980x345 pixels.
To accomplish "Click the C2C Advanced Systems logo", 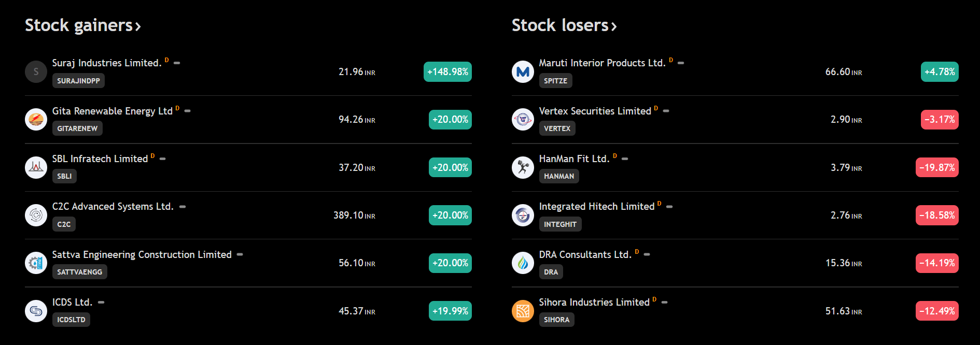I will point(36,215).
